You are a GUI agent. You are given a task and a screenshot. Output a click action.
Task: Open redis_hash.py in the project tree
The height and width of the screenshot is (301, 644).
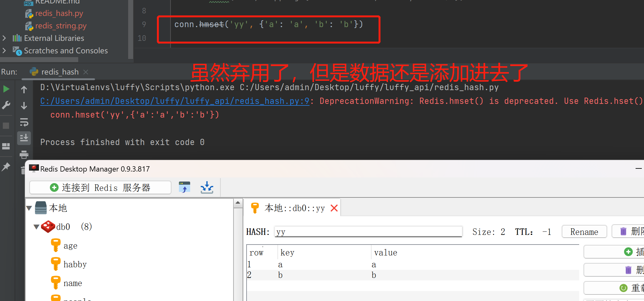[59, 13]
